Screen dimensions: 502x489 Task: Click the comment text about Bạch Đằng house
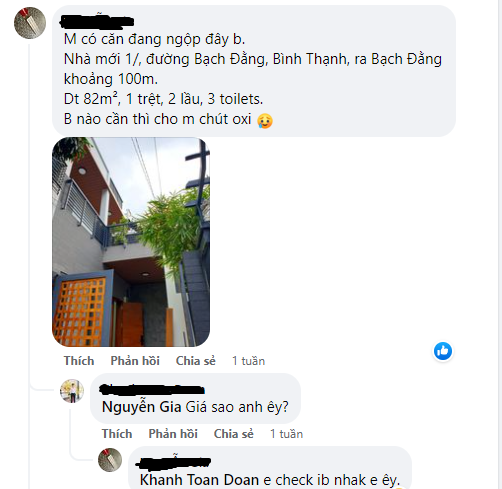click(x=253, y=79)
